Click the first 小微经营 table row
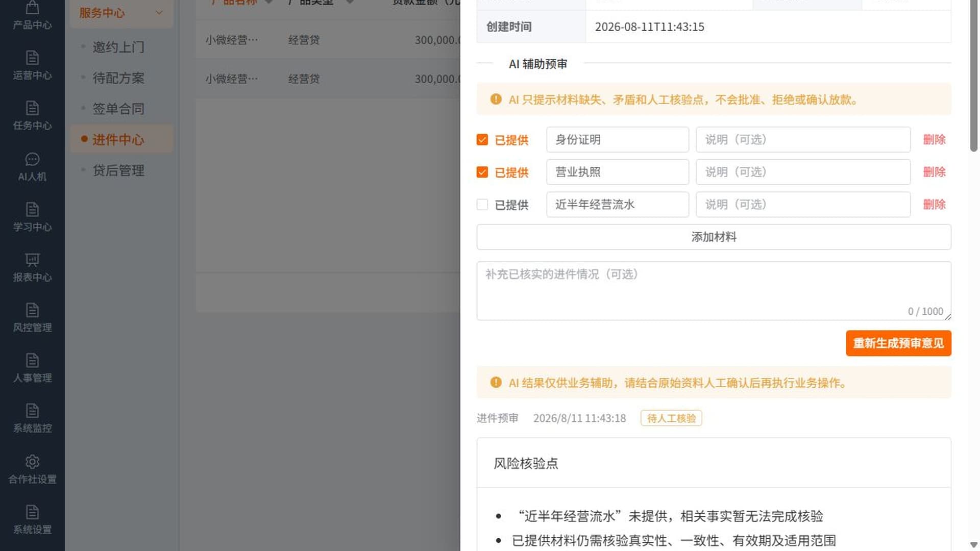 coord(328,40)
